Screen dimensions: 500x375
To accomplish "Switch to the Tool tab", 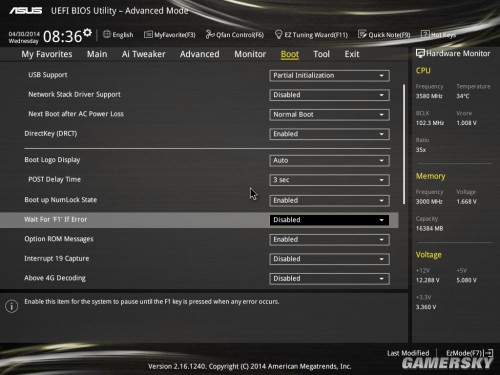I will (x=321, y=54).
